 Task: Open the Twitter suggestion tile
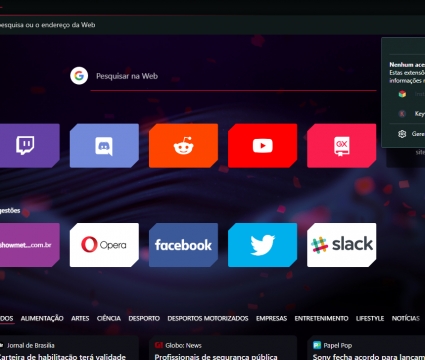(262, 245)
